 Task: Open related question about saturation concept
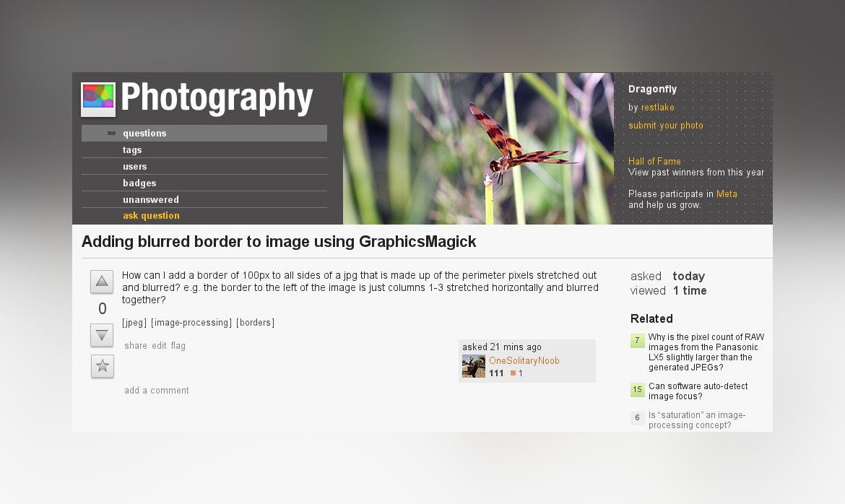[x=697, y=420]
